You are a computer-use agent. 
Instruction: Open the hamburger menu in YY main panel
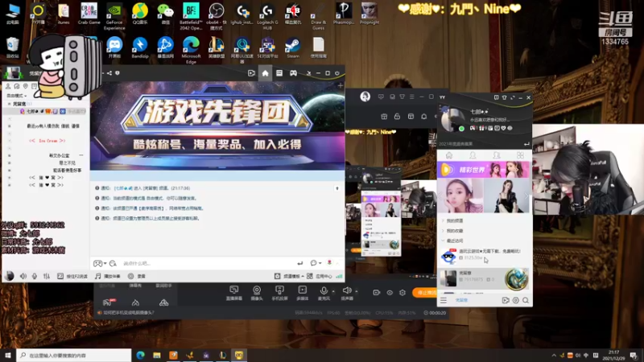pyautogui.click(x=444, y=300)
